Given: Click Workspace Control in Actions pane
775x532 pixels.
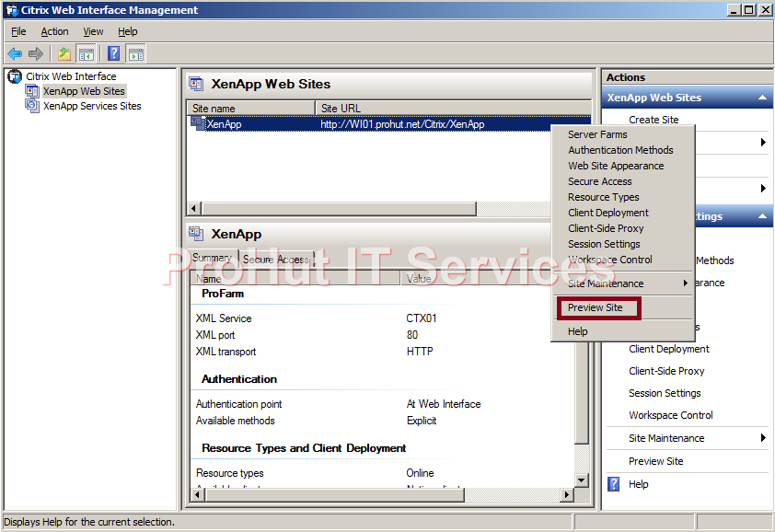Looking at the screenshot, I should 671,415.
